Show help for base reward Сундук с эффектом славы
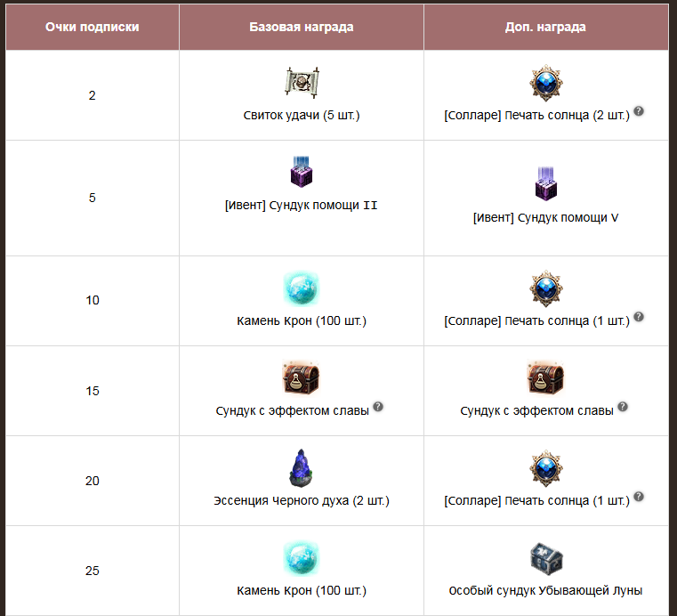Image resolution: width=677 pixels, height=616 pixels. 378,407
